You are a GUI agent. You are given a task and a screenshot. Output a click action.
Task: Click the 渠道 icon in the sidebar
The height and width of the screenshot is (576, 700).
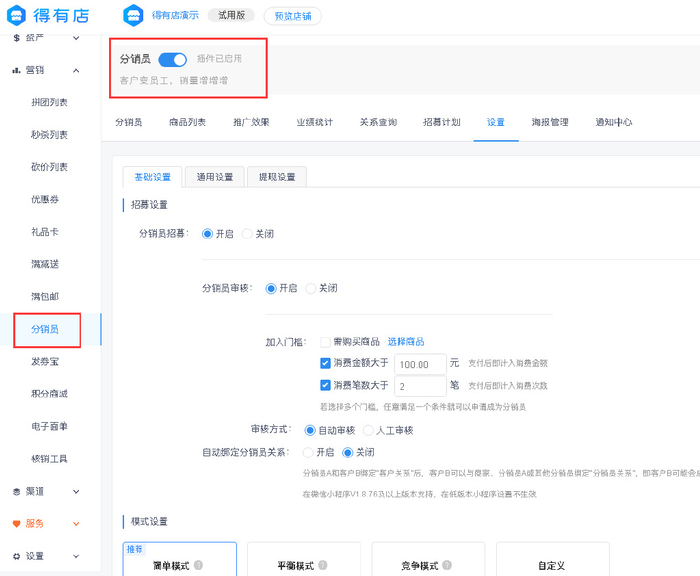16,491
